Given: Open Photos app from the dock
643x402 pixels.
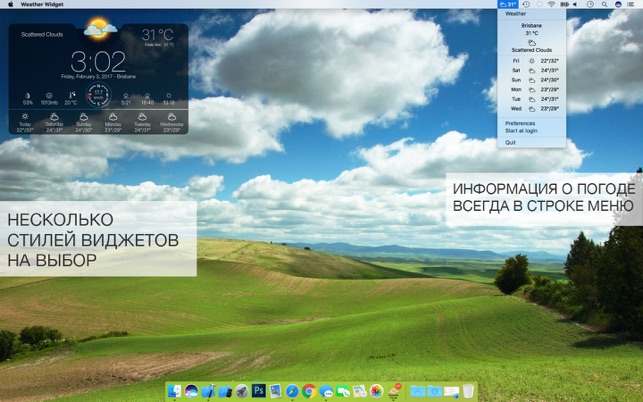Looking at the screenshot, I should pyautogui.click(x=376, y=391).
